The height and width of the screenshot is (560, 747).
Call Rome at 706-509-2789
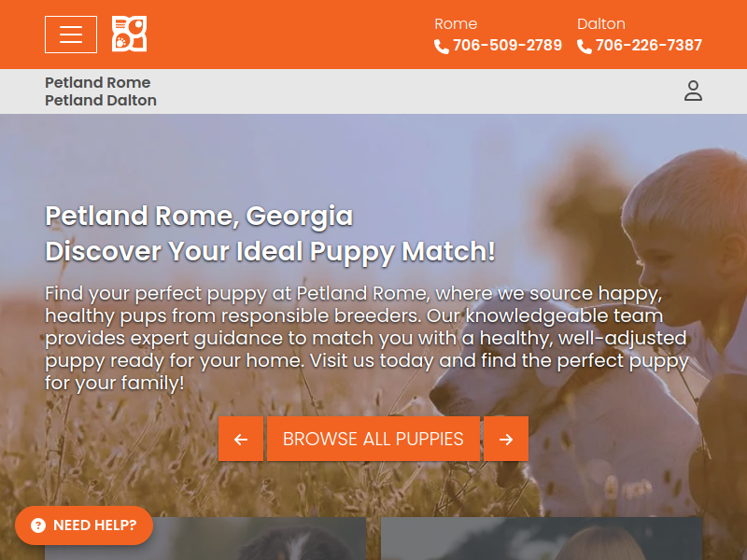(x=507, y=45)
